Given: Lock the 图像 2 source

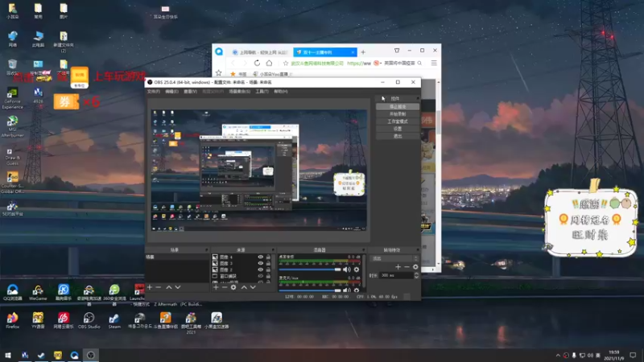Looking at the screenshot, I should [268, 269].
